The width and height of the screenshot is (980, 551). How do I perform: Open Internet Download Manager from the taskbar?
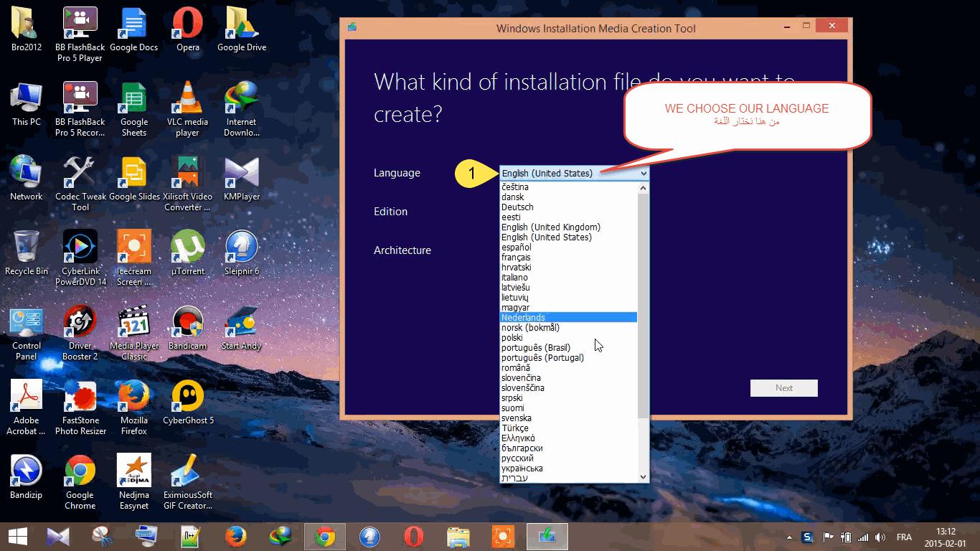coord(280,536)
